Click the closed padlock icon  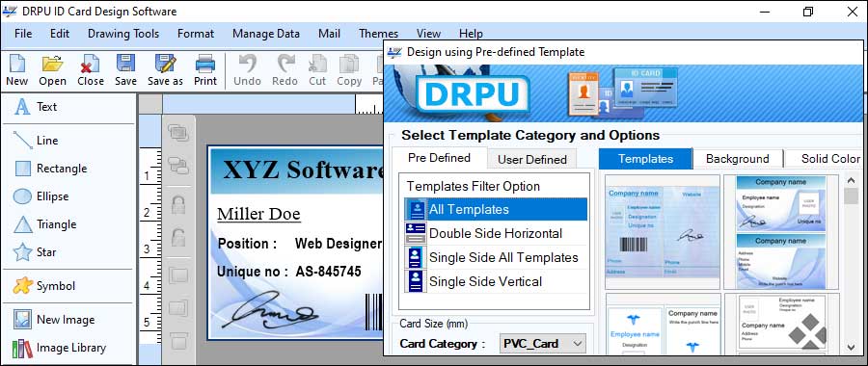178,204
